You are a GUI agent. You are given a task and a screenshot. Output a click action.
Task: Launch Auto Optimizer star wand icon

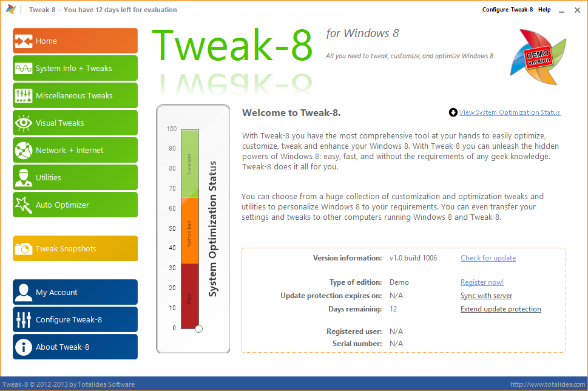24,205
